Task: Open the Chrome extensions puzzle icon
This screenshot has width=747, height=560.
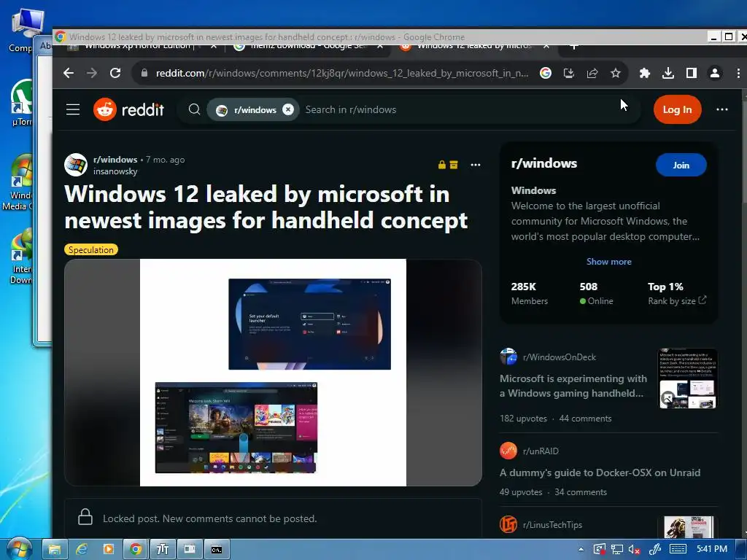Action: 645,73
